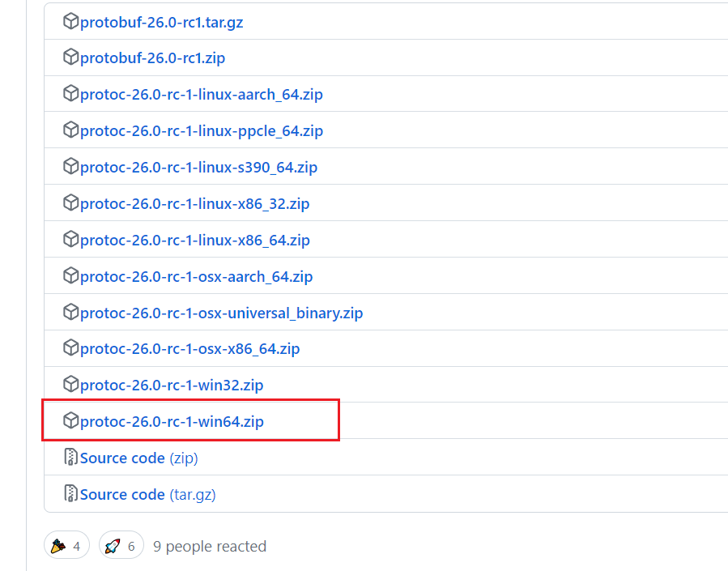Click file icon beside Source code (tar.gz)
The width and height of the screenshot is (728, 571).
point(71,494)
